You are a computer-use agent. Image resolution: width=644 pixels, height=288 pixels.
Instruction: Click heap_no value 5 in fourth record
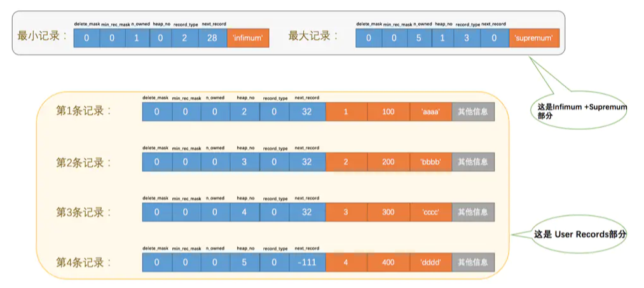click(x=244, y=262)
